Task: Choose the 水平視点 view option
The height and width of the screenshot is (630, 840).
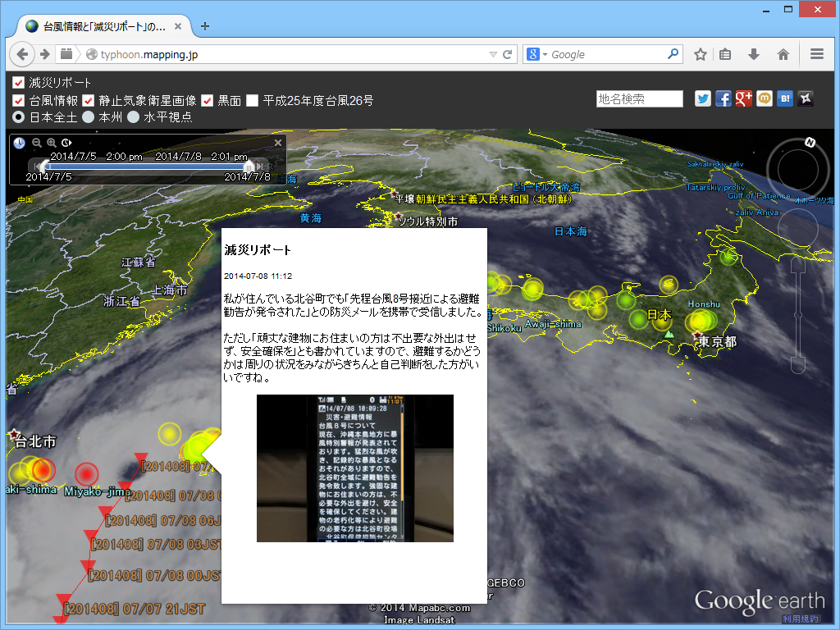Action: point(131,116)
